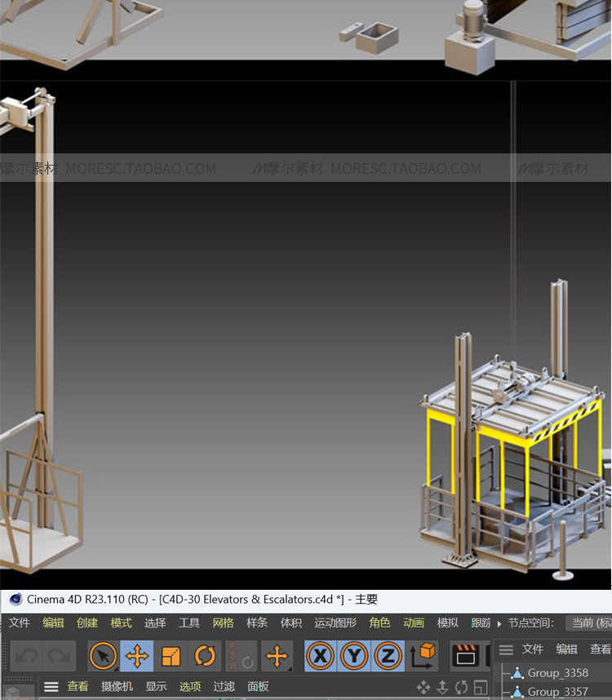Image resolution: width=612 pixels, height=700 pixels.
Task: Open the node space dropdown
Action: [x=589, y=623]
